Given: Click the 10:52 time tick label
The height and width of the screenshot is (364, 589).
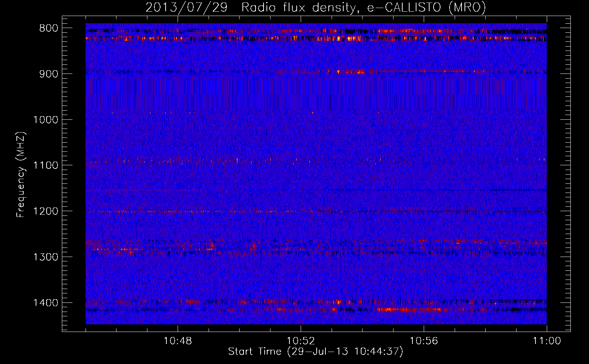Looking at the screenshot, I should [x=301, y=341].
